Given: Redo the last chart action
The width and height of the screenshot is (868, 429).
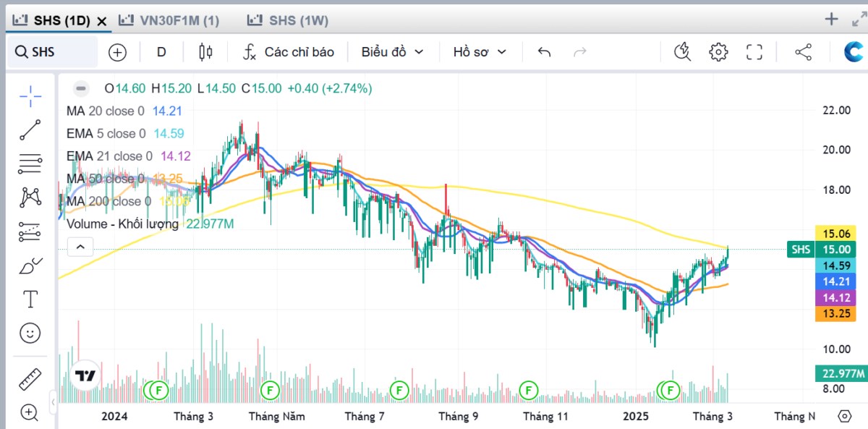Looking at the screenshot, I should pos(579,52).
